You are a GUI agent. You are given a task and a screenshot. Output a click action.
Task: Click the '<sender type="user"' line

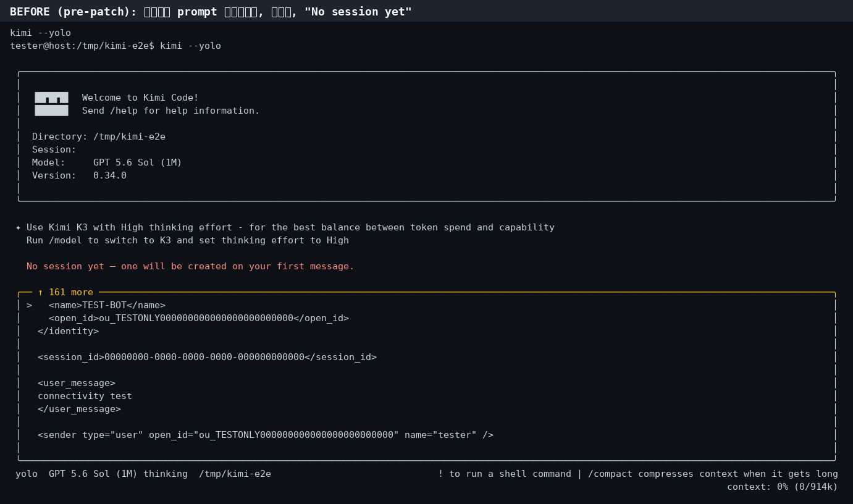266,435
